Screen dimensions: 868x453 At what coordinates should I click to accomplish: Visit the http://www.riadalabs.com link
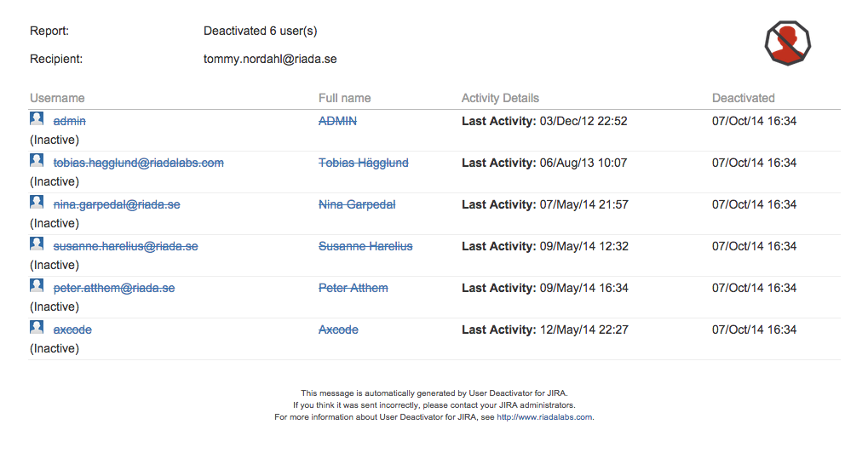pos(544,417)
